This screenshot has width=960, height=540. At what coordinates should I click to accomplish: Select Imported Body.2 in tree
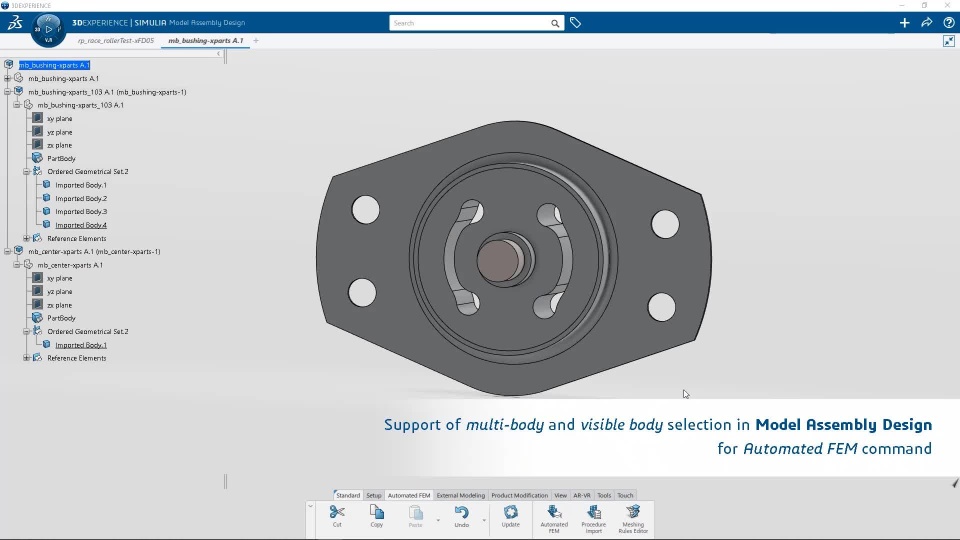[81, 198]
